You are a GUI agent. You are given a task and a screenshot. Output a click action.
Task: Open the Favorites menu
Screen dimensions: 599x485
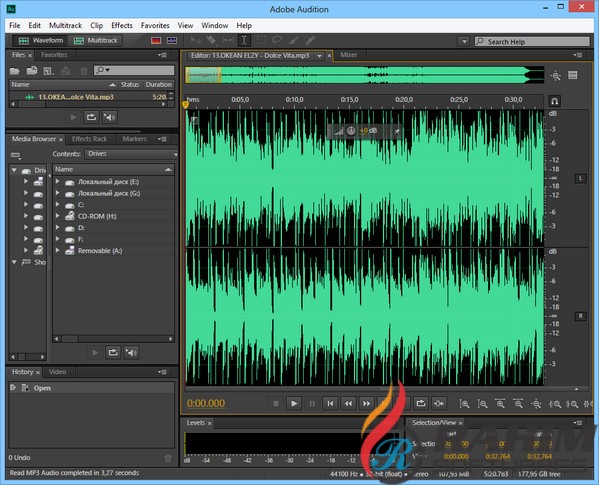pyautogui.click(x=155, y=26)
